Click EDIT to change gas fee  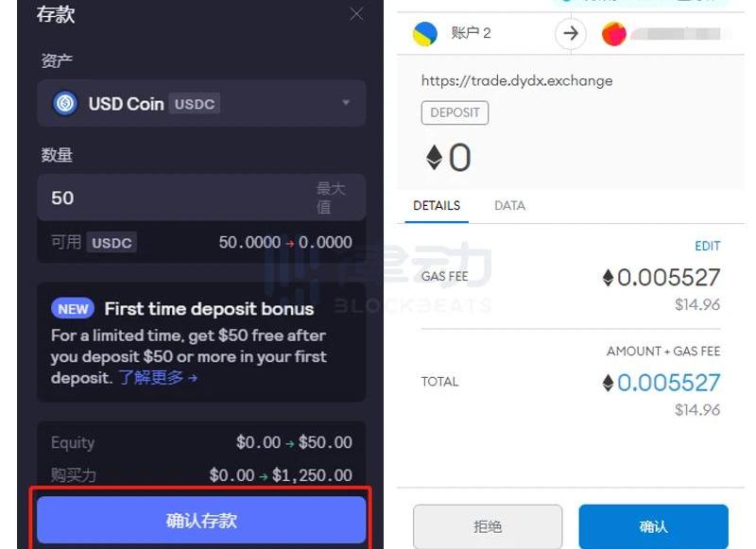click(x=707, y=246)
